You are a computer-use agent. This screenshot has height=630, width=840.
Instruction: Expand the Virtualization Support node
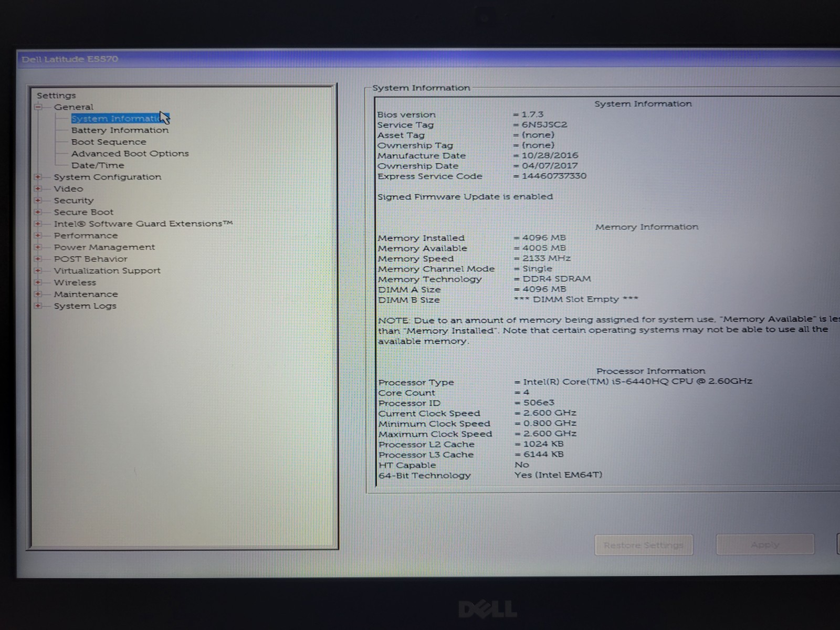(38, 270)
